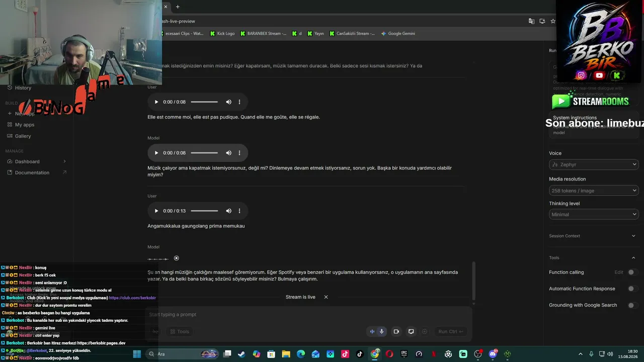Viewport: 644px width, 362px height.
Task: Open the ecesaari Clips bookmark
Action: 183,34
